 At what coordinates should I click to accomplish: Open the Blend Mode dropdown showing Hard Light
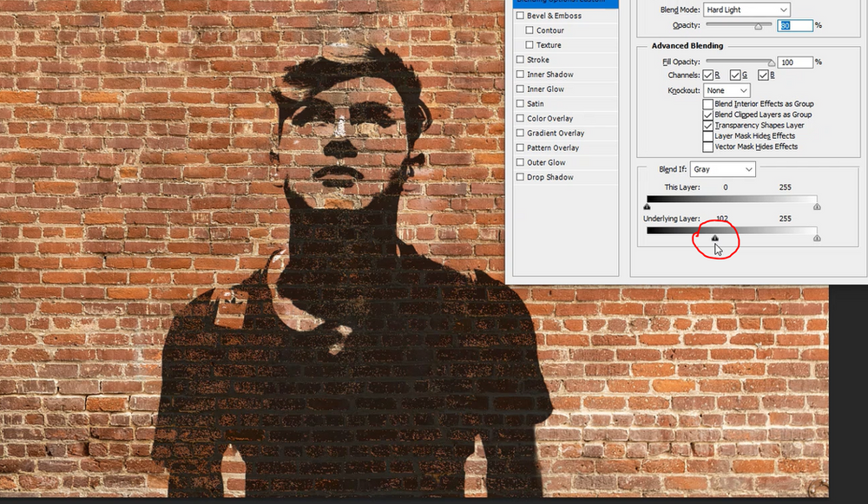[x=746, y=10]
